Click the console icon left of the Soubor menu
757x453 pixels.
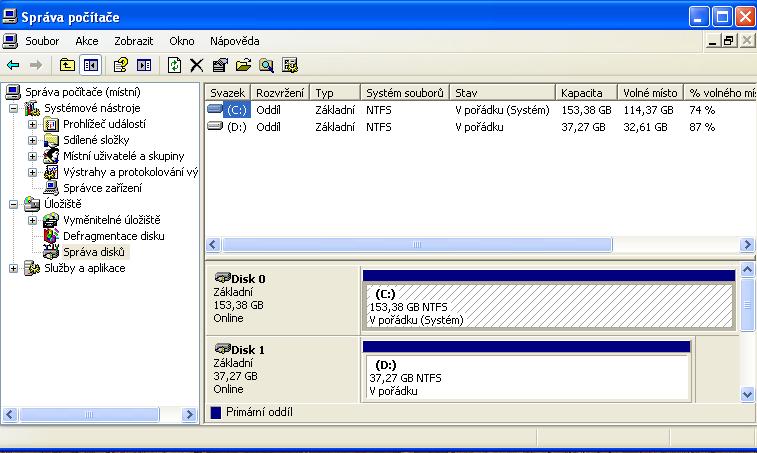pyautogui.click(x=10, y=41)
